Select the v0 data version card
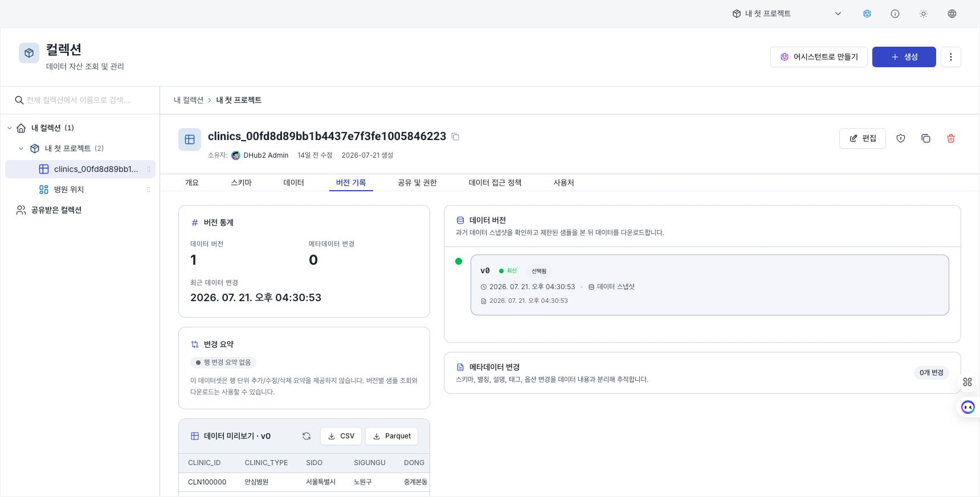 (710, 285)
